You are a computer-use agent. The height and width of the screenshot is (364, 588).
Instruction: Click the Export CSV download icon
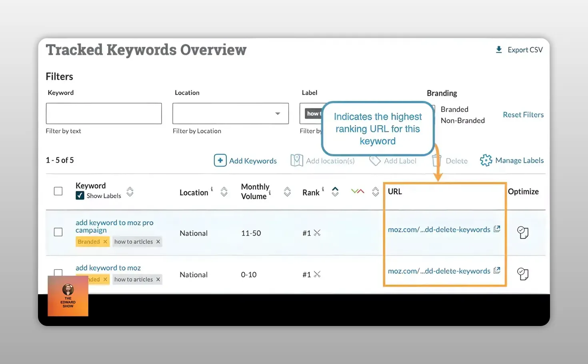499,50
